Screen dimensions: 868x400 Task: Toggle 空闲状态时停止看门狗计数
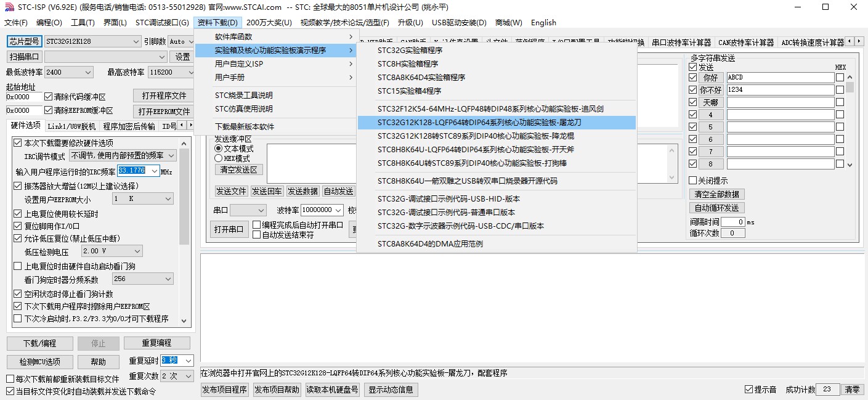(17, 294)
